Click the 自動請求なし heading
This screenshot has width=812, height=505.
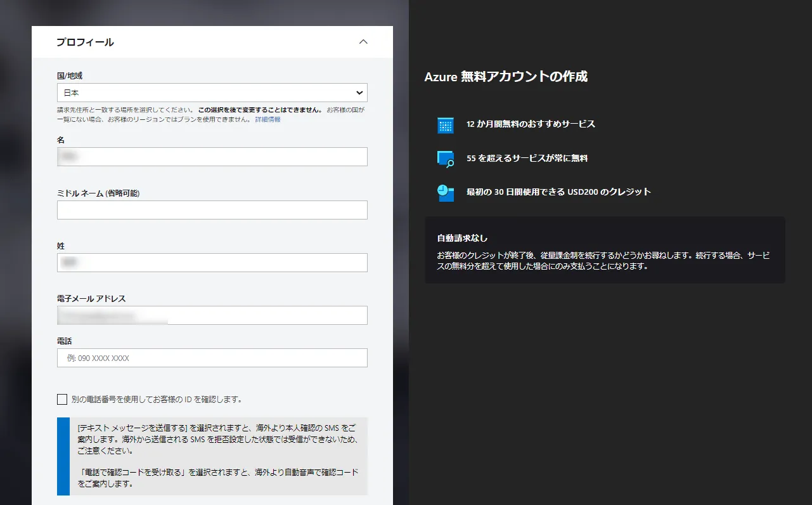tap(462, 239)
